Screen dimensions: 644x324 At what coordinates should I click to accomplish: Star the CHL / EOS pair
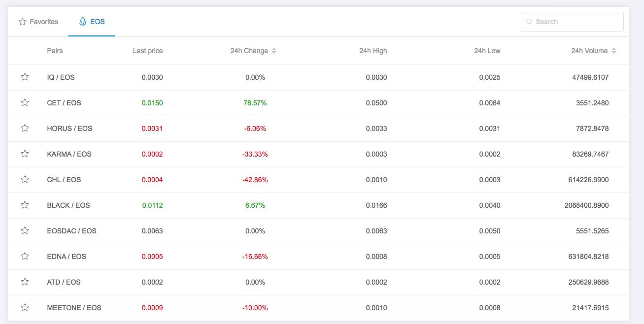click(25, 180)
